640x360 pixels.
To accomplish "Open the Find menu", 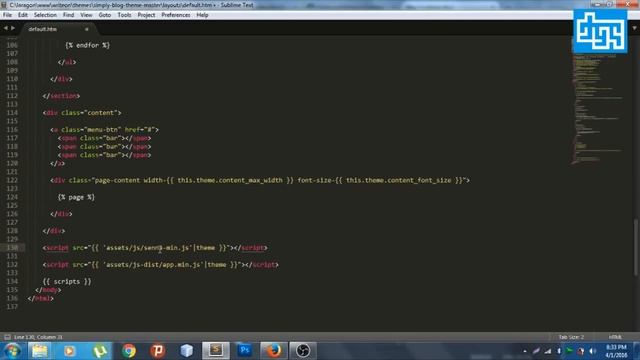I will click(x=68, y=15).
